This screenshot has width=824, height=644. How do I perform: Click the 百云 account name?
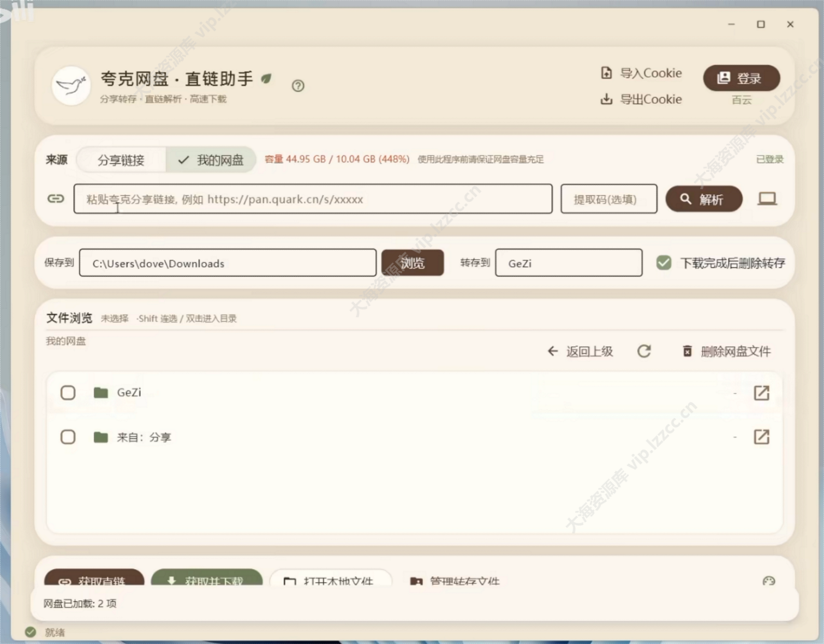741,100
